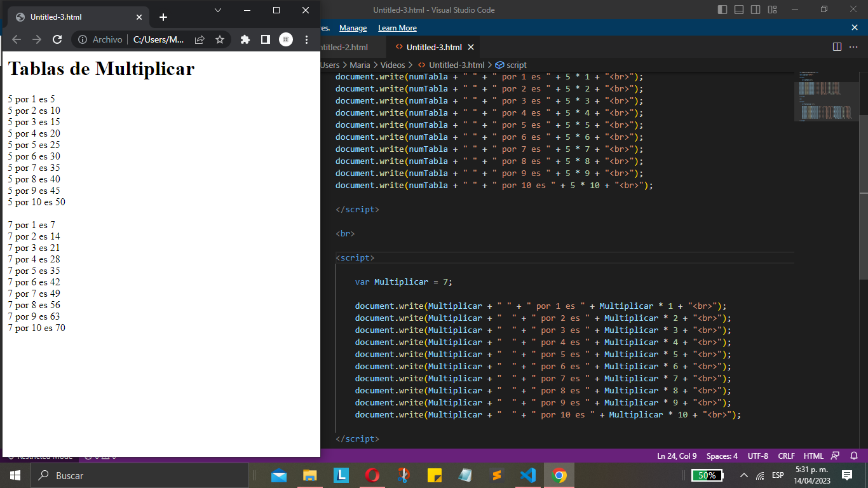Open the editor More Actions ellipsis menu
The image size is (868, 488).
click(x=853, y=47)
